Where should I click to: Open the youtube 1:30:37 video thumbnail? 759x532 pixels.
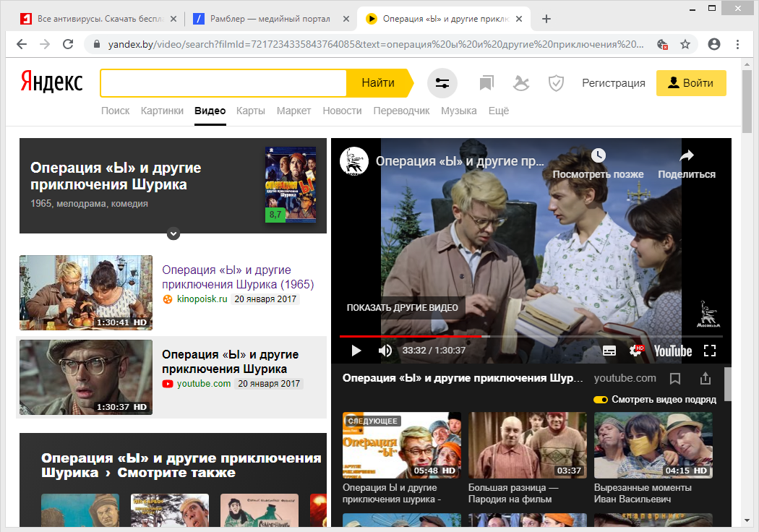86,377
